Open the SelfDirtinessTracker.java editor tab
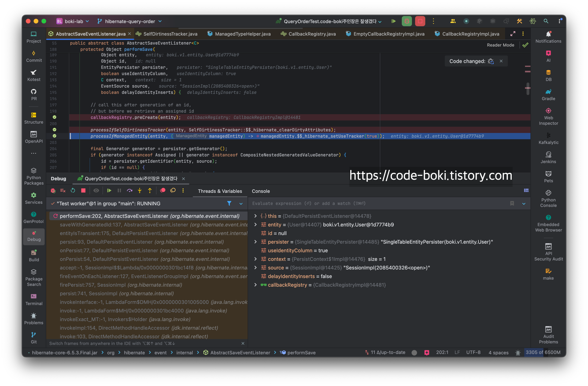The height and width of the screenshot is (386, 588). 170,34
